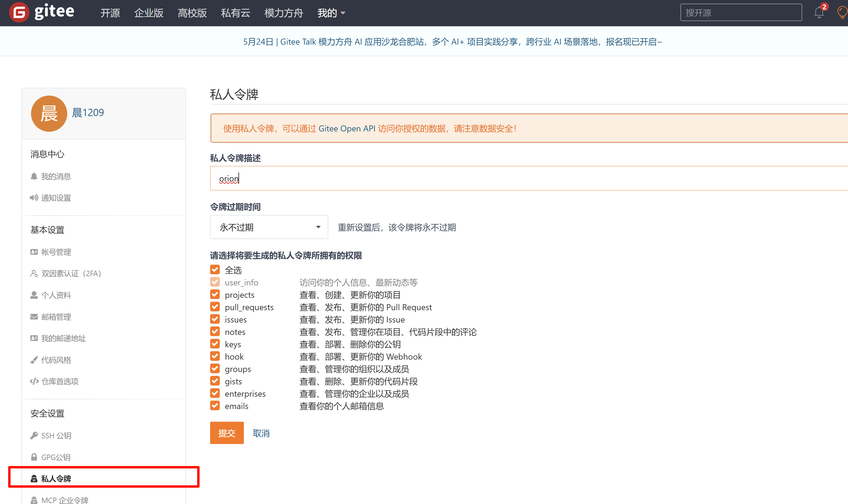Toggle the projects permission checkbox
The width and height of the screenshot is (848, 504).
pos(215,295)
